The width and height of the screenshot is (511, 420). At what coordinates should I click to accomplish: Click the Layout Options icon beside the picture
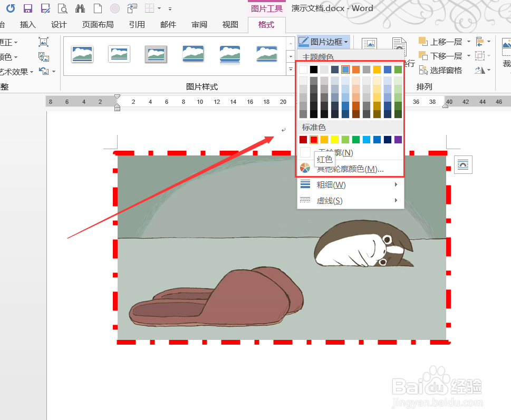pos(463,165)
